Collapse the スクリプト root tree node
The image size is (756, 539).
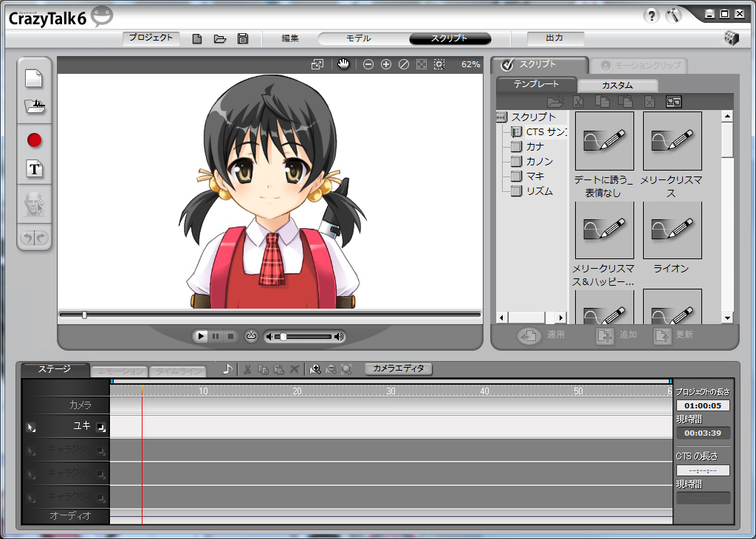[x=501, y=117]
